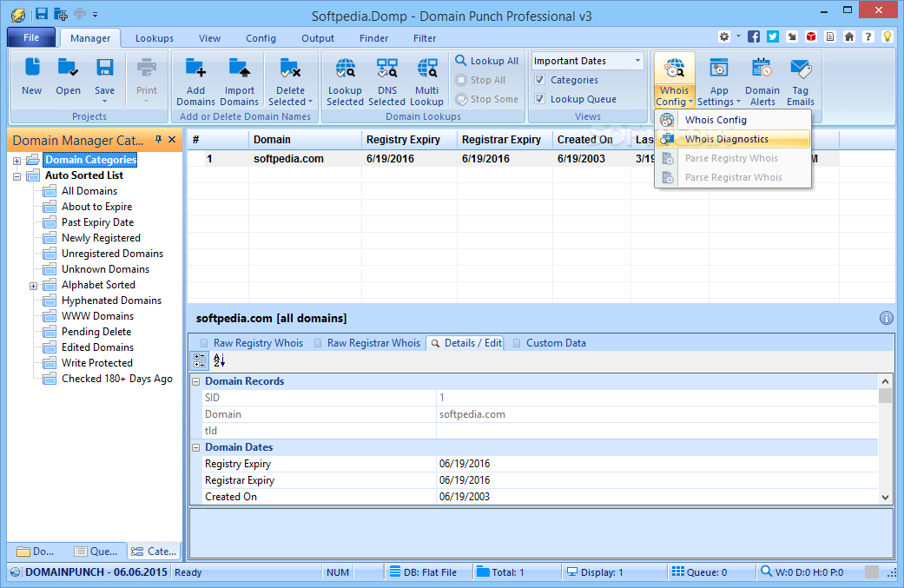Open the Raw Registrar Whois tab
The image size is (904, 588).
(367, 343)
